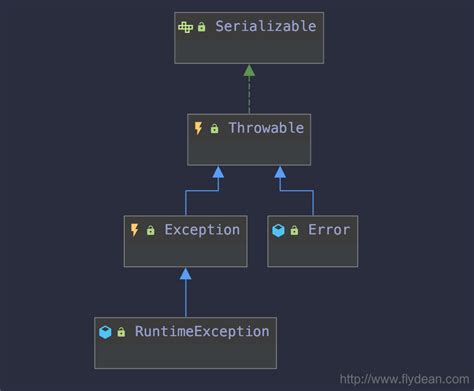Select the Error class label
The width and height of the screenshot is (474, 391).
(329, 230)
